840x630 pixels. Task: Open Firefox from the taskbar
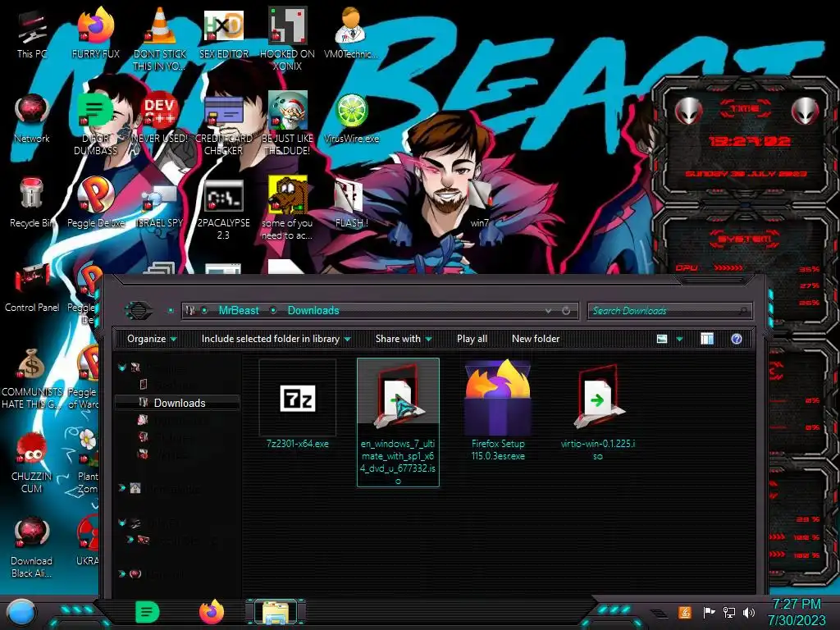(212, 612)
